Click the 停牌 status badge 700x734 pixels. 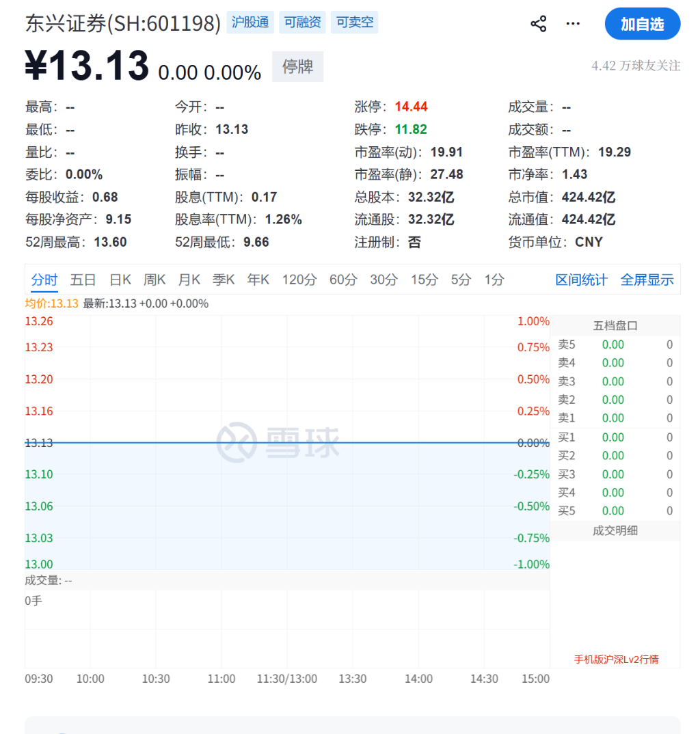[298, 67]
